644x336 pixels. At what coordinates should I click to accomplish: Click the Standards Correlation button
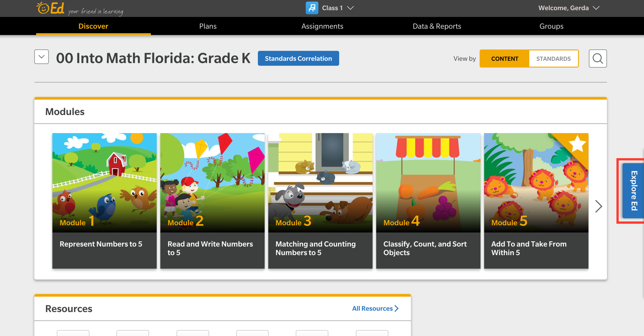[x=298, y=59]
